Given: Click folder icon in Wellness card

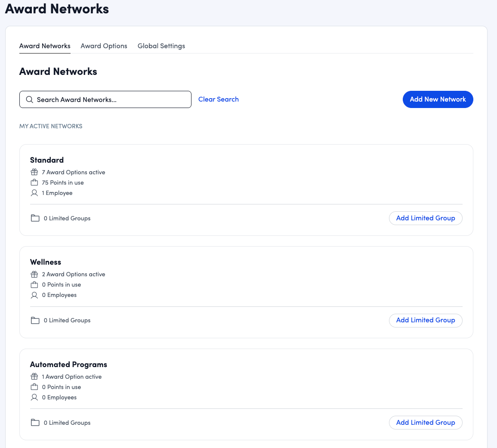Looking at the screenshot, I should (35, 320).
